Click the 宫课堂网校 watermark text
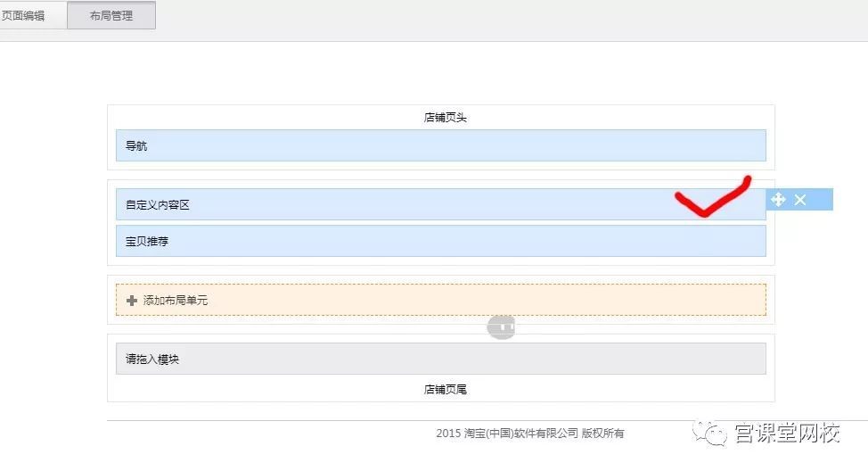 click(x=787, y=434)
